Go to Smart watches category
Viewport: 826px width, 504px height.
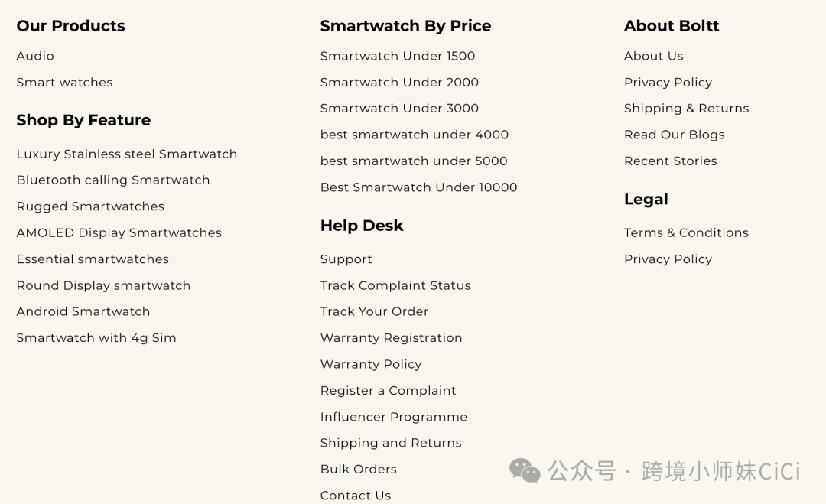(64, 82)
